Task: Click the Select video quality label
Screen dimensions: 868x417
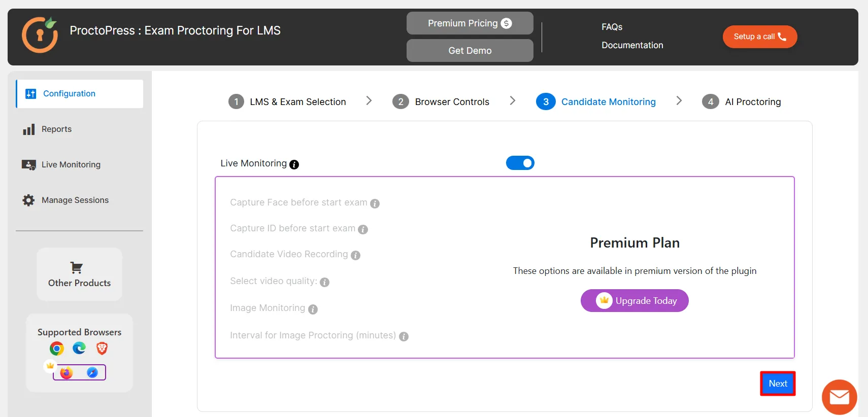Action: click(x=274, y=281)
